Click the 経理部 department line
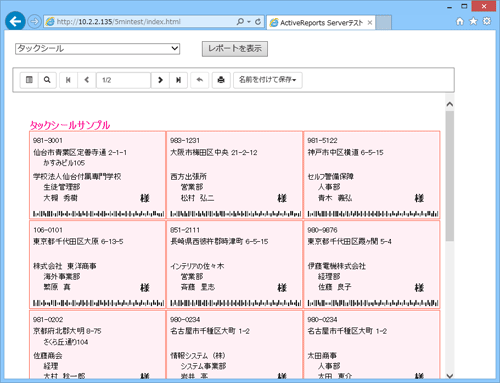The height and width of the screenshot is (383, 500). (x=329, y=277)
